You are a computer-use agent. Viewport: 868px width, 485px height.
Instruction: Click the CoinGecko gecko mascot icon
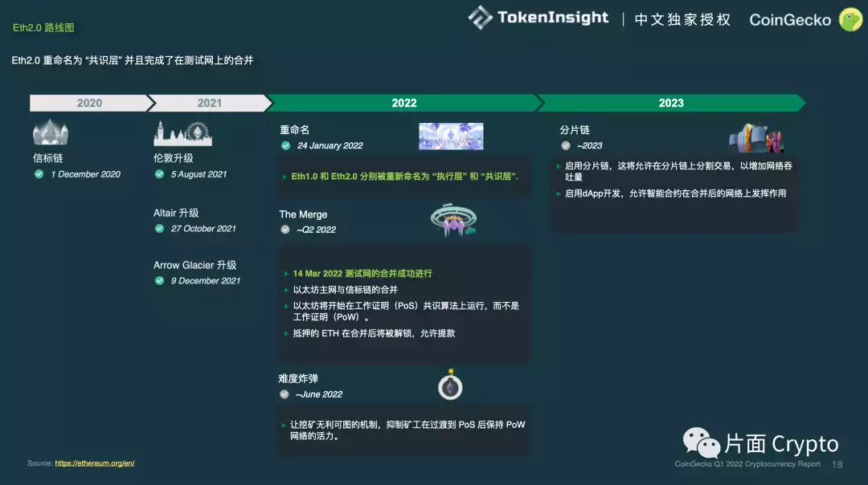850,19
